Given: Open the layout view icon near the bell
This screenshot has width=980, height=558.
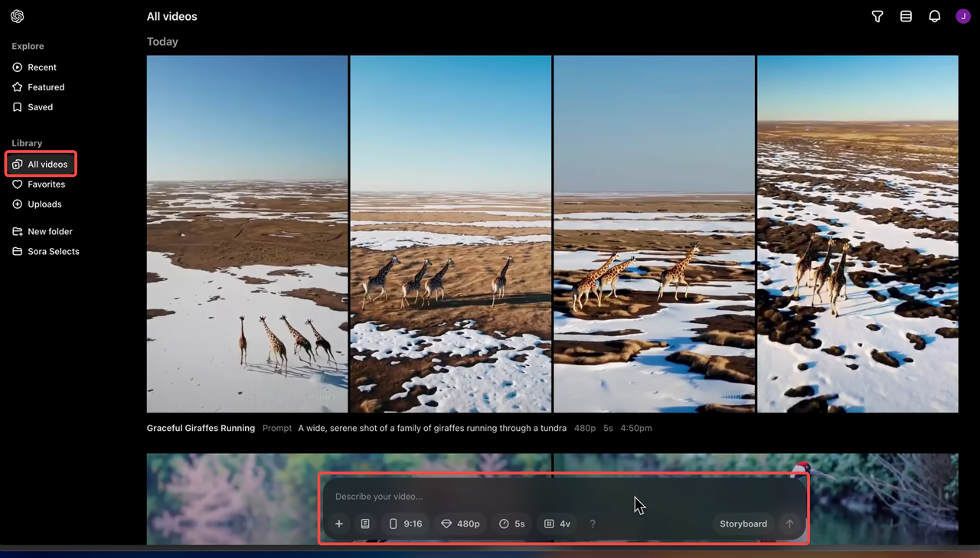Looking at the screenshot, I should click(906, 16).
